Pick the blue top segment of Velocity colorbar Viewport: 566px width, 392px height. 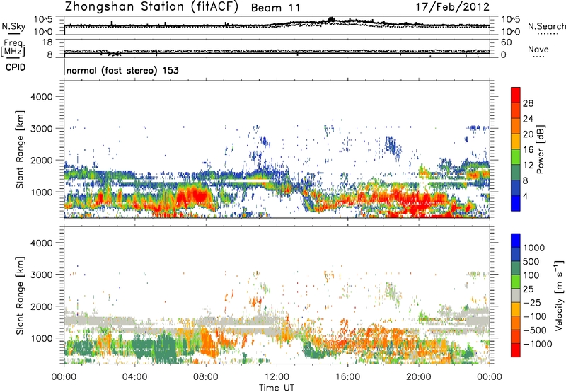(x=516, y=241)
